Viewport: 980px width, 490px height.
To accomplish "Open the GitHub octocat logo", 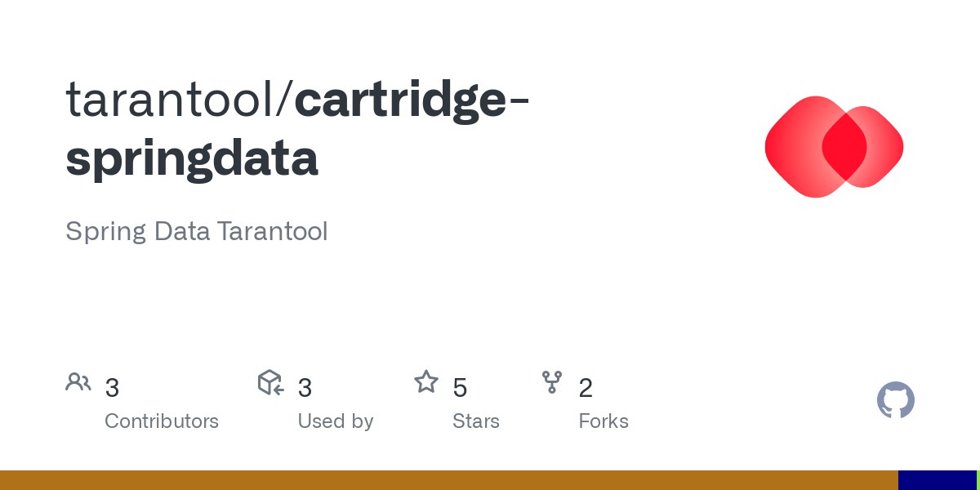I will click(x=896, y=400).
